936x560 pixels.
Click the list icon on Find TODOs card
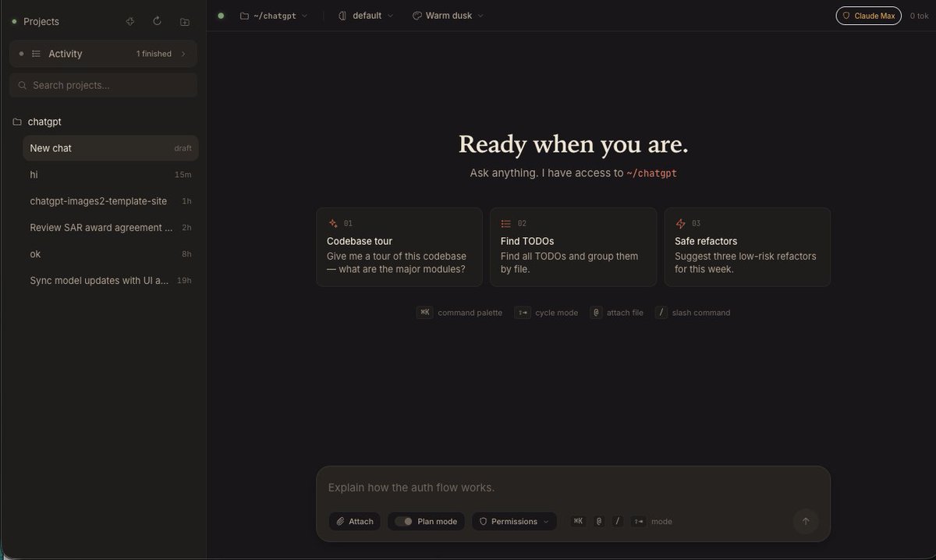click(506, 223)
